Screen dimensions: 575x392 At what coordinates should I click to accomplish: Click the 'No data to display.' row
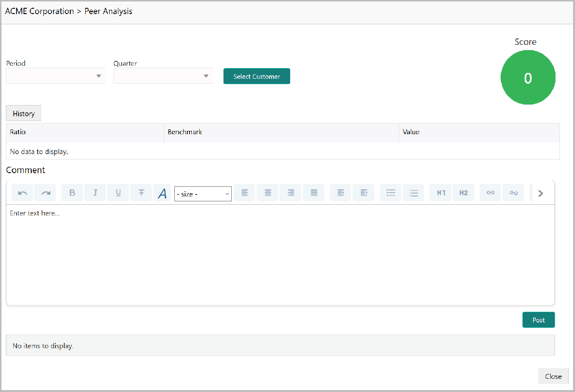(283, 151)
